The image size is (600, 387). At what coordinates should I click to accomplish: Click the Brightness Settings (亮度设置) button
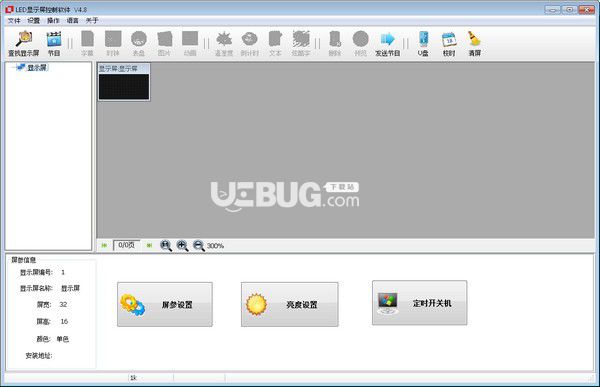290,305
